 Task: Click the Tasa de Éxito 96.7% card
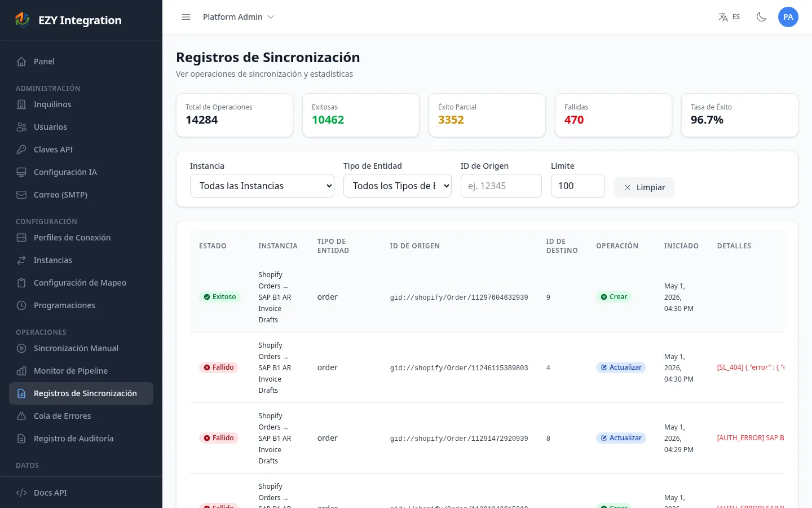[740, 115]
